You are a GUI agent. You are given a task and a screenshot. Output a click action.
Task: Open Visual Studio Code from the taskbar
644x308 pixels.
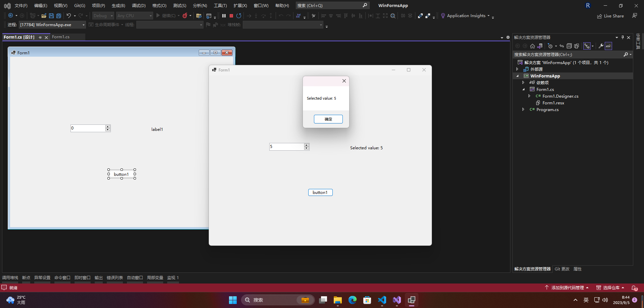(x=382, y=300)
